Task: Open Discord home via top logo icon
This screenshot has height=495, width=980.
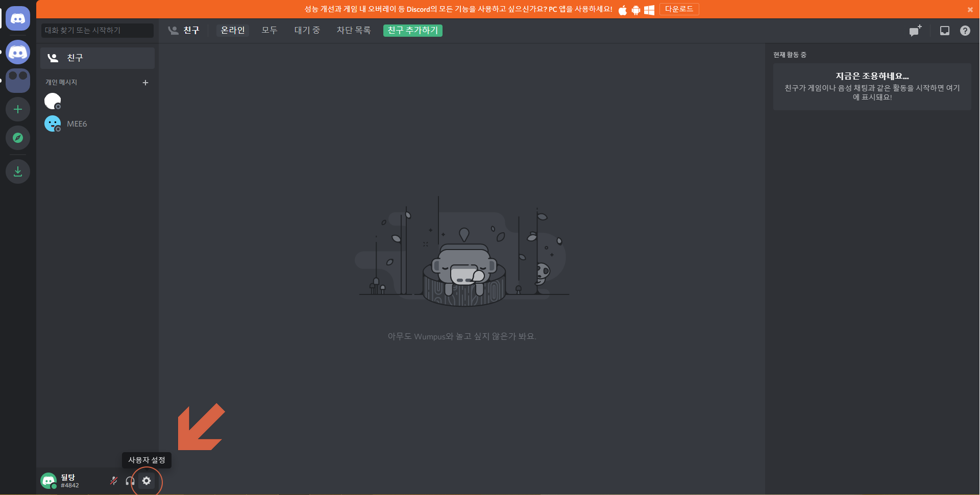Action: (x=18, y=19)
